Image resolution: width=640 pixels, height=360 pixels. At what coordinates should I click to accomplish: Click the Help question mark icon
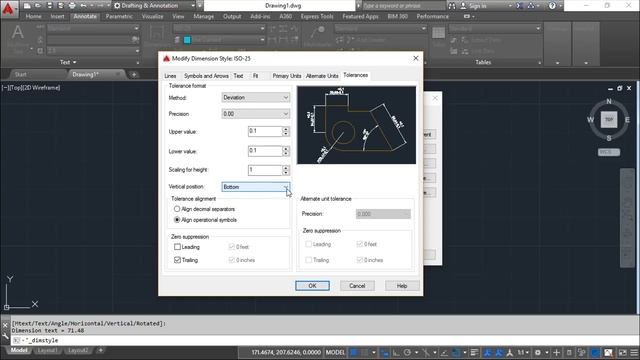(x=552, y=6)
